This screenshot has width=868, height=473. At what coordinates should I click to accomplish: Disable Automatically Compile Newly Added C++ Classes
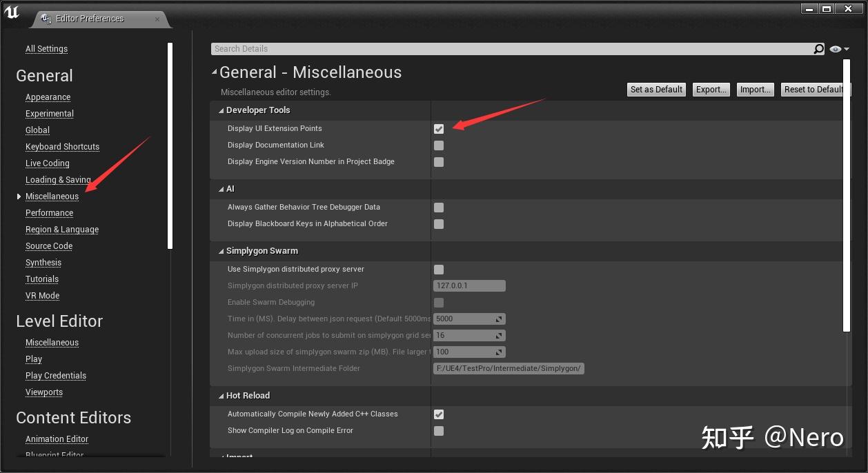pyautogui.click(x=439, y=414)
